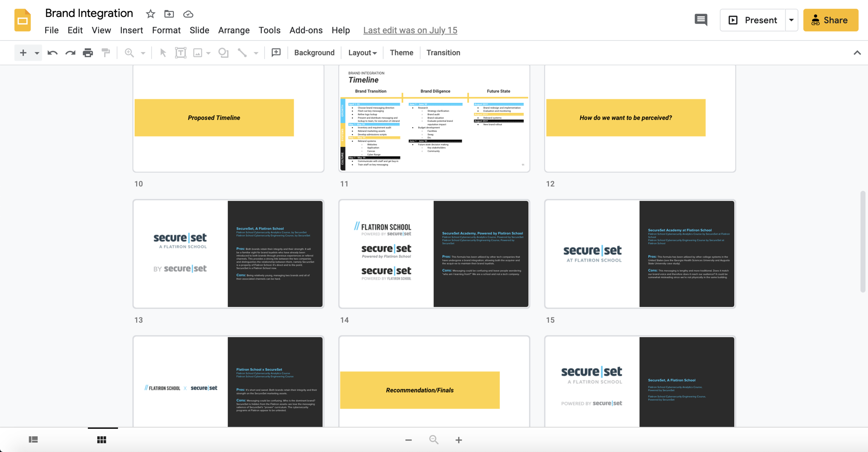Click the zoom in plus button at bottom

[x=459, y=440]
